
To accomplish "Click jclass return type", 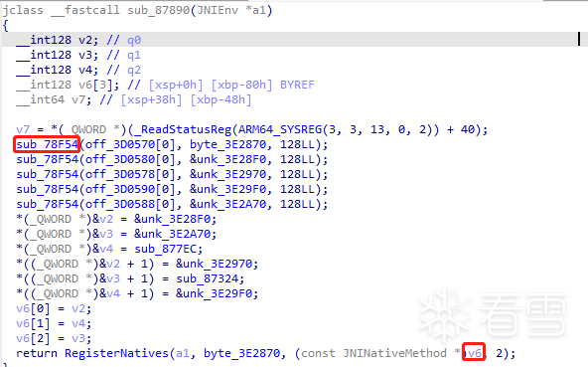I will point(23,10).
